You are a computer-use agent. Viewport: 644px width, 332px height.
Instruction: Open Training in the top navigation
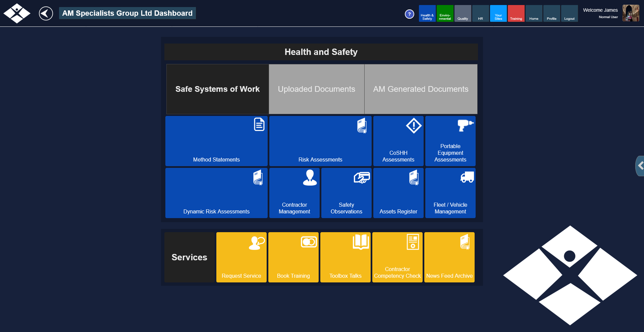[x=516, y=13]
